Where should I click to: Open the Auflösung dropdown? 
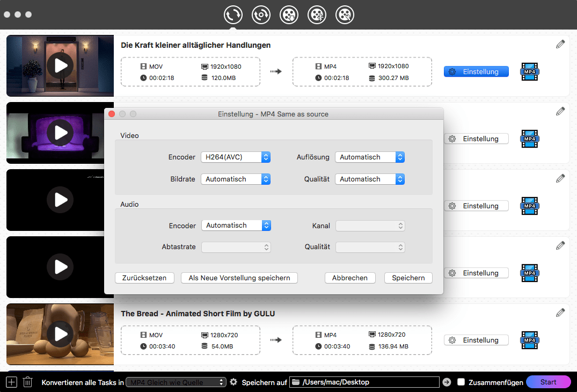[x=369, y=157]
